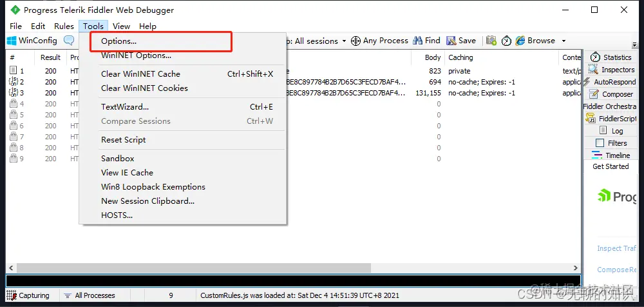Click the body size 131,155 cell
This screenshot has width=644, height=307.
coord(427,93)
